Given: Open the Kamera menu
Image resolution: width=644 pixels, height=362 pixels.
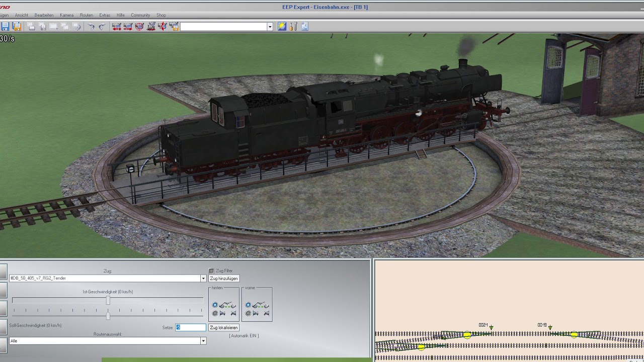Looking at the screenshot, I should (66, 15).
